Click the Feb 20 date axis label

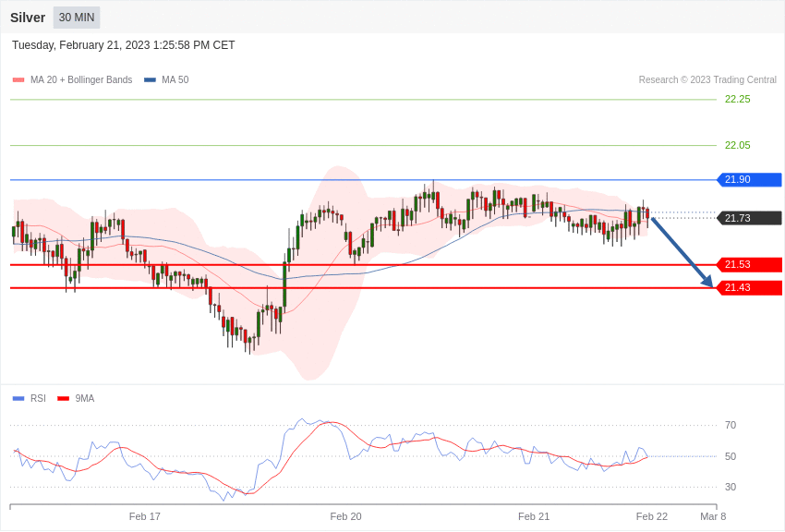(x=345, y=516)
